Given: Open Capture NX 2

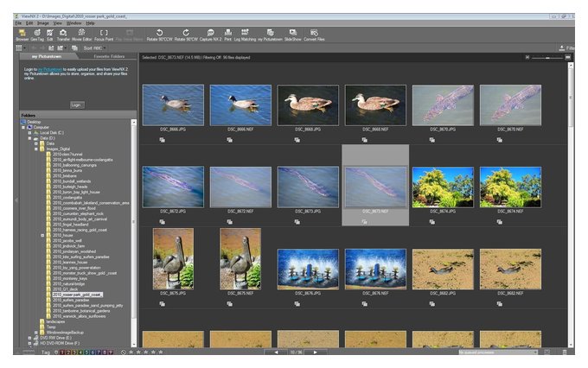Looking at the screenshot, I should pyautogui.click(x=210, y=35).
